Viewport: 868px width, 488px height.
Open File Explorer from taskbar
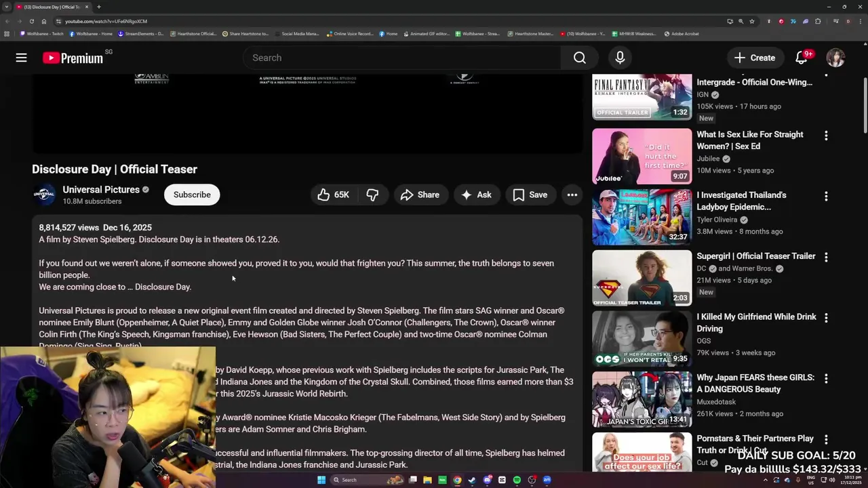click(x=427, y=480)
